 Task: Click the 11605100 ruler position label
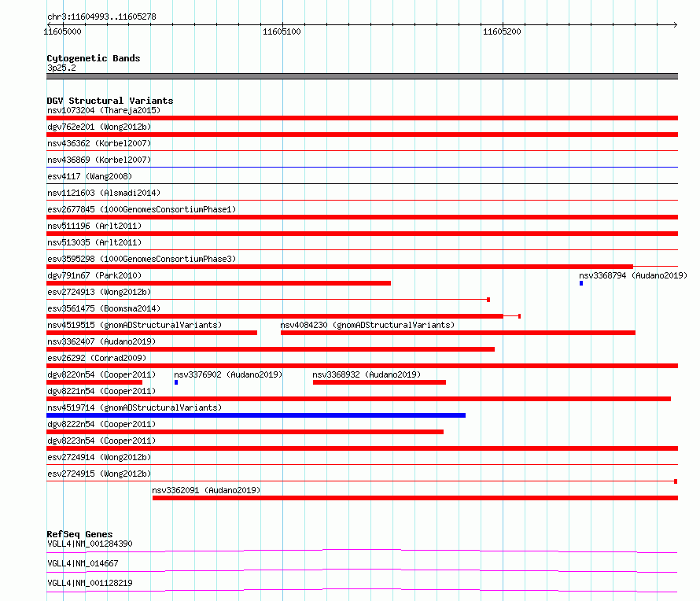tap(282, 31)
